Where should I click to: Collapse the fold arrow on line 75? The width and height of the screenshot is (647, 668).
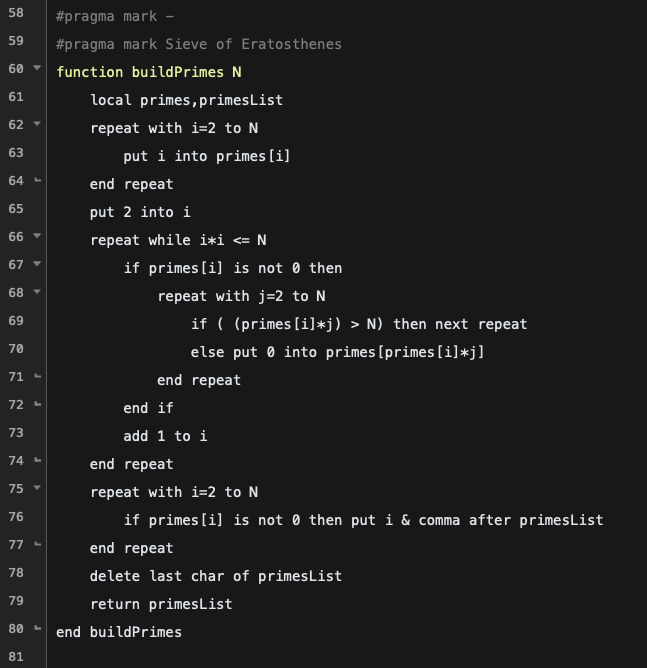coord(37,489)
